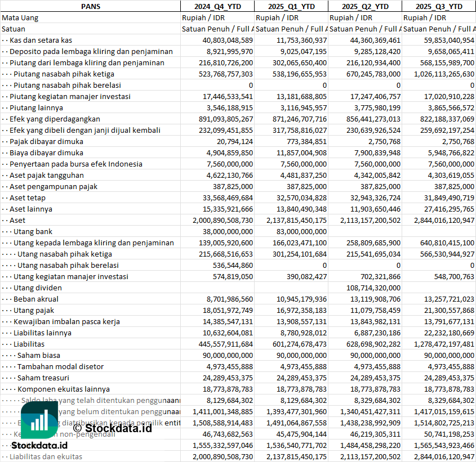Select the Liabilitas dan ekuitas row label
The height and width of the screenshot is (462, 476).
point(46,456)
